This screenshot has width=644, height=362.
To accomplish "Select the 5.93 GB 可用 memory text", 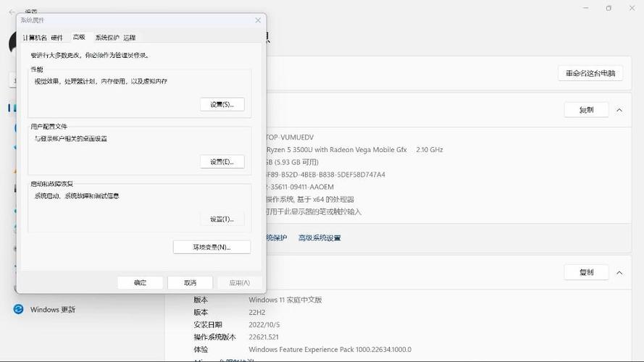I will (293, 162).
